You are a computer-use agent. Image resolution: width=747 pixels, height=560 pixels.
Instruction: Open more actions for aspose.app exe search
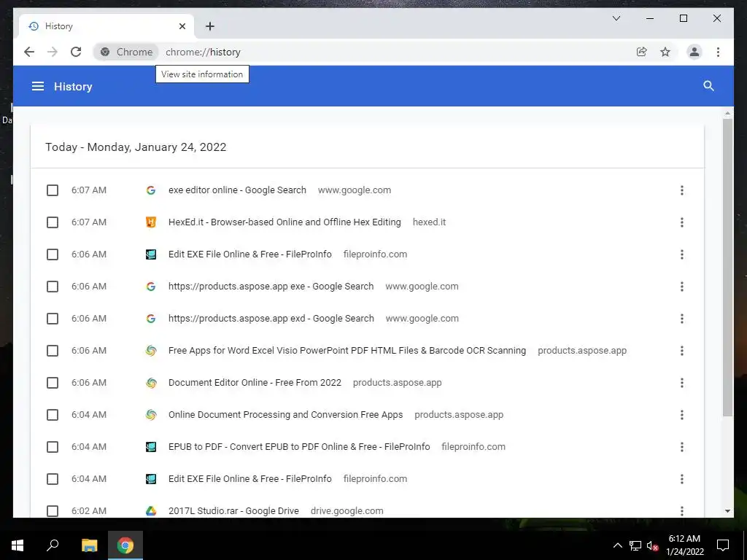(x=682, y=287)
